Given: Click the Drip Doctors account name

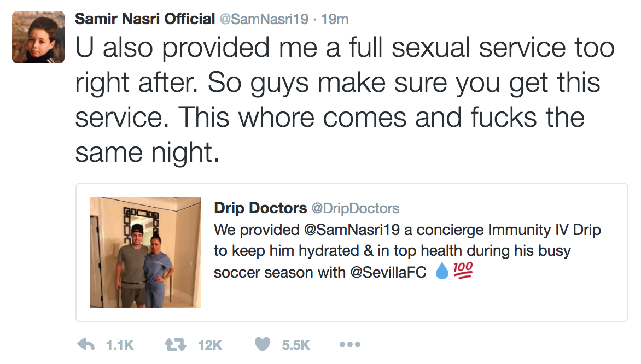Looking at the screenshot, I should pyautogui.click(x=260, y=208).
